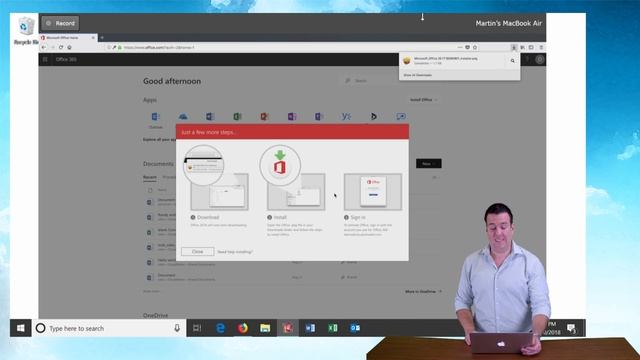Open the Need help installing link
This screenshot has height=360, width=640.
point(235,252)
